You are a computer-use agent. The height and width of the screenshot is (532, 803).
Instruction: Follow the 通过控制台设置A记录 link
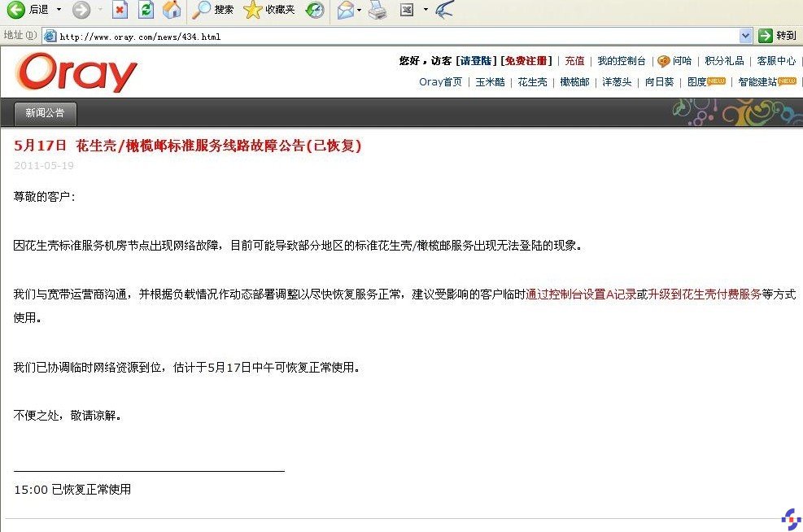(581, 294)
